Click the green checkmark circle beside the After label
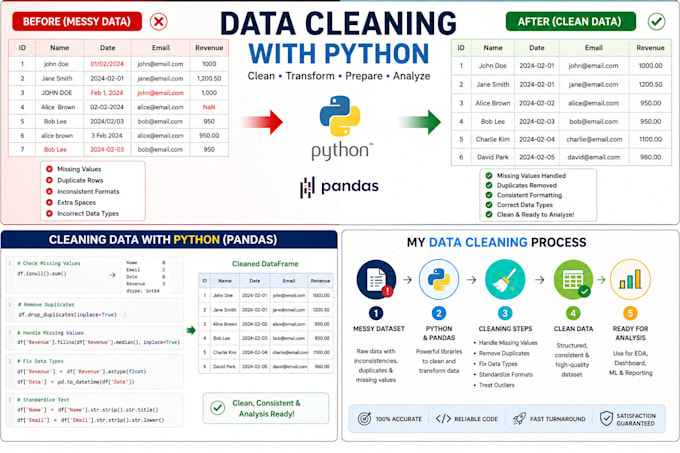 click(x=656, y=21)
